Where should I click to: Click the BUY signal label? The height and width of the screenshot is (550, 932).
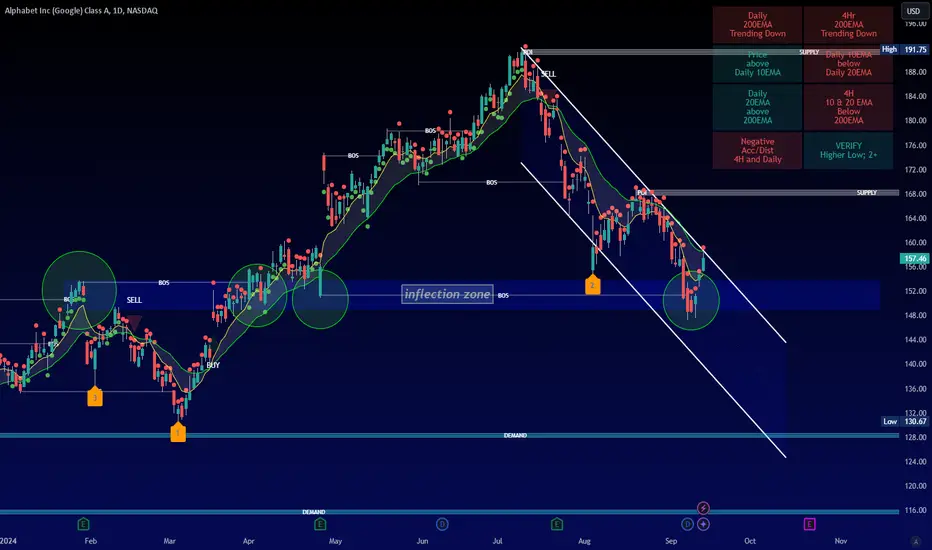point(213,365)
